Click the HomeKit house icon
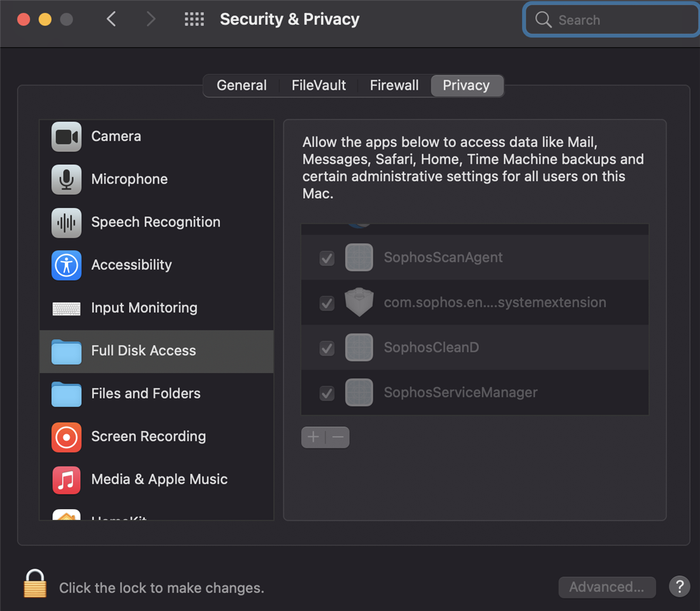The height and width of the screenshot is (611, 700). [66, 515]
